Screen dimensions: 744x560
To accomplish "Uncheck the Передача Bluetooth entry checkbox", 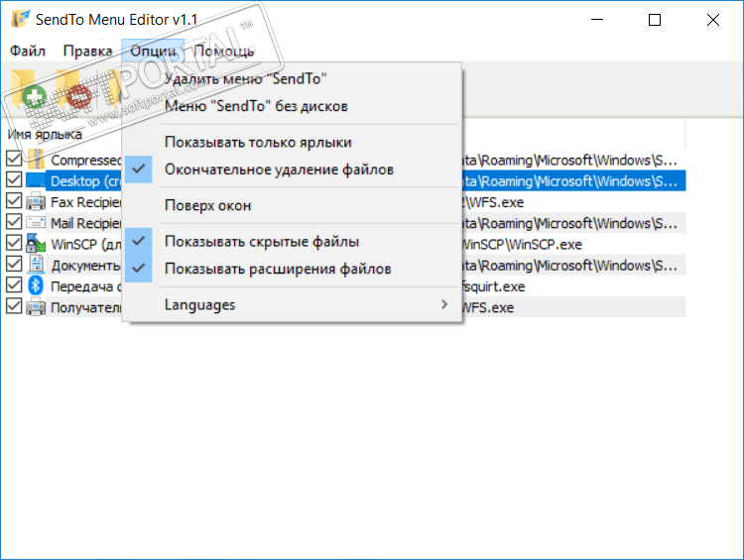I will [x=14, y=285].
